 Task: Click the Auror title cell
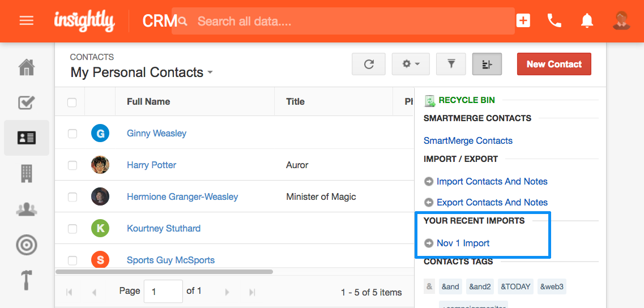click(x=297, y=165)
